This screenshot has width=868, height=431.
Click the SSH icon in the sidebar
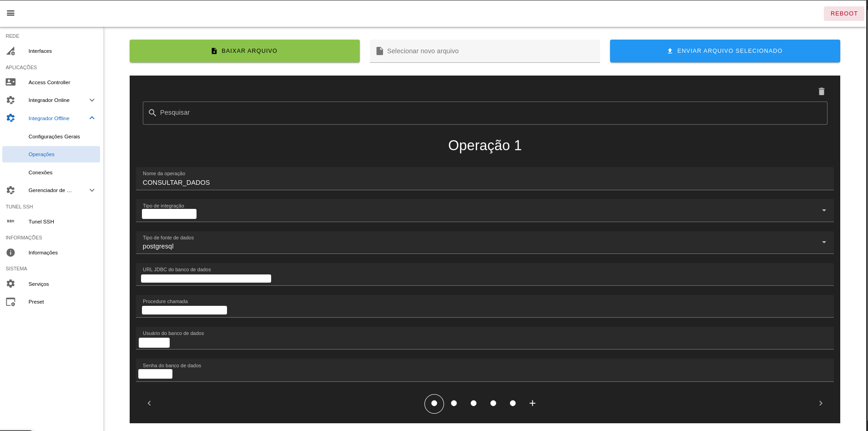(10, 221)
